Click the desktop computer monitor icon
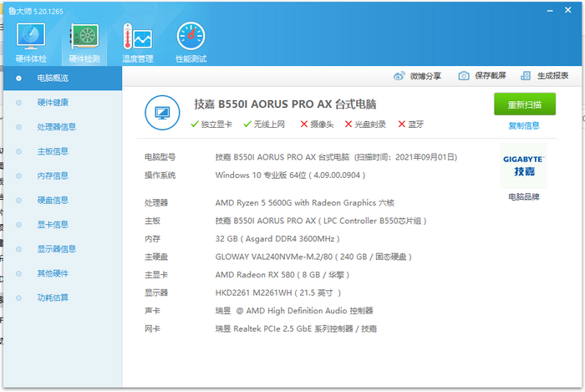The image size is (585, 392). coord(163,112)
